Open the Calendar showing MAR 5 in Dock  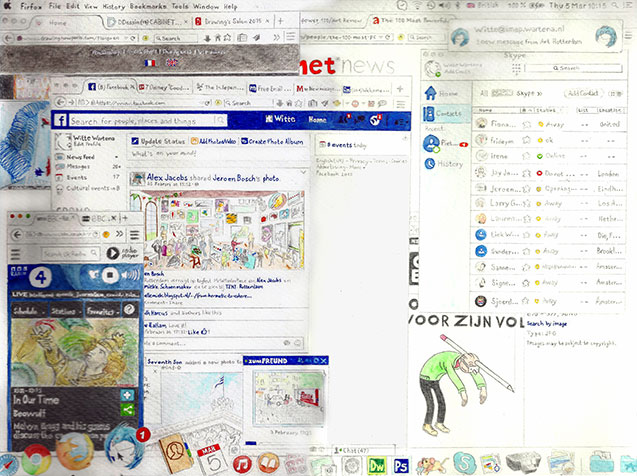(x=212, y=459)
